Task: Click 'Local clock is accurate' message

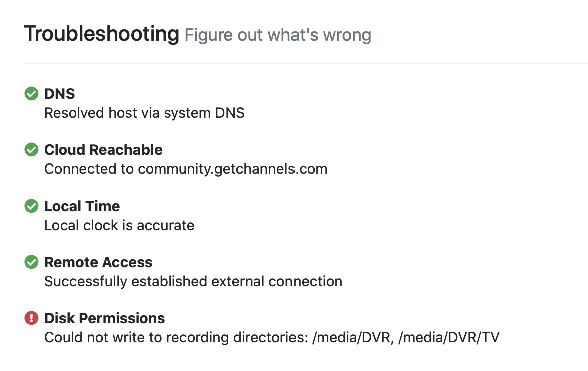Action: 119,225
